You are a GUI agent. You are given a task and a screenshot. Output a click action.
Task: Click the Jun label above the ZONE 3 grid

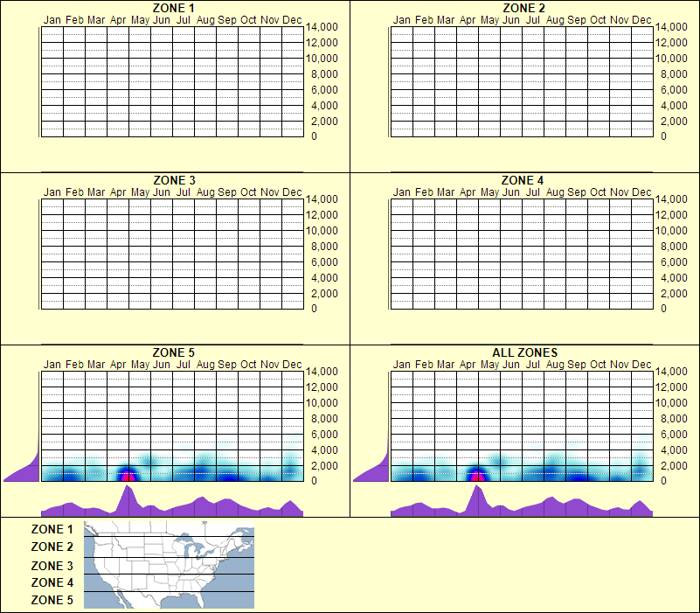(161, 192)
